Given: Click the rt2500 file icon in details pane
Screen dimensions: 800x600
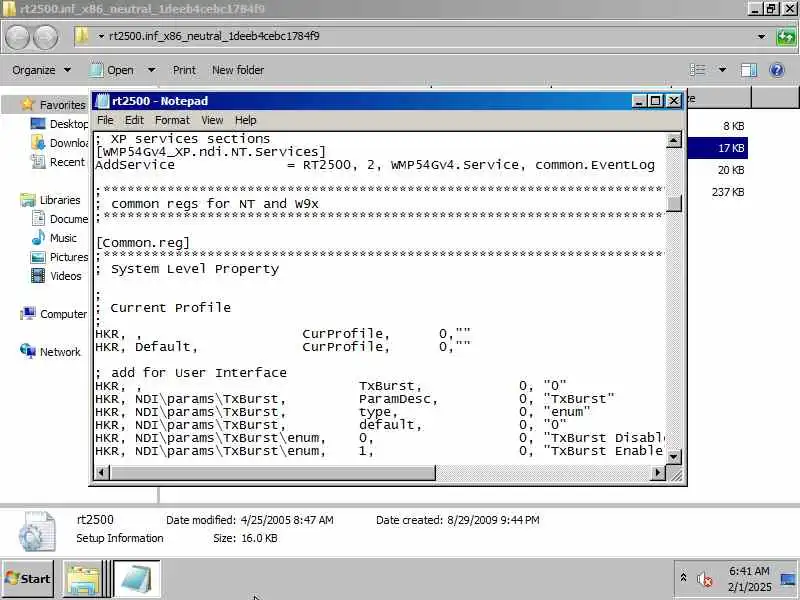Looking at the screenshot, I should tap(37, 531).
